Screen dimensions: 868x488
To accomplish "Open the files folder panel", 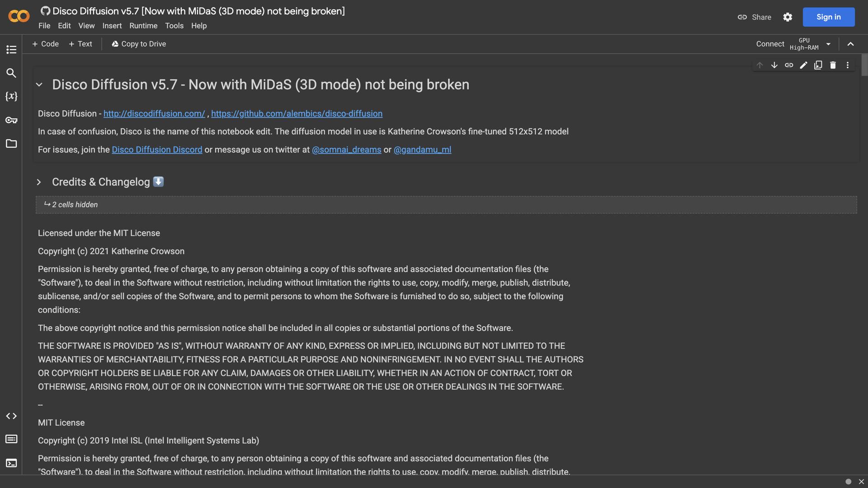I will click(11, 144).
